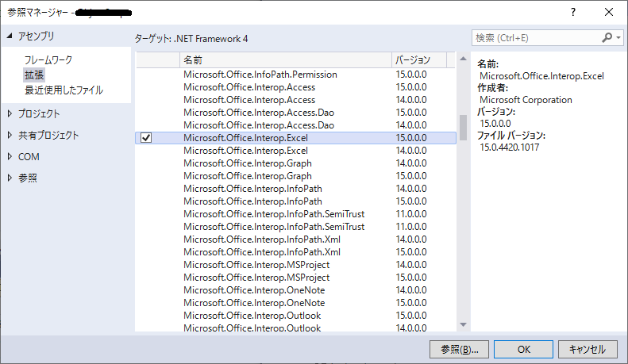
Task: Select Microsoft.Office.Interop.OneNote version 15.0.0.0
Action: pos(295,303)
